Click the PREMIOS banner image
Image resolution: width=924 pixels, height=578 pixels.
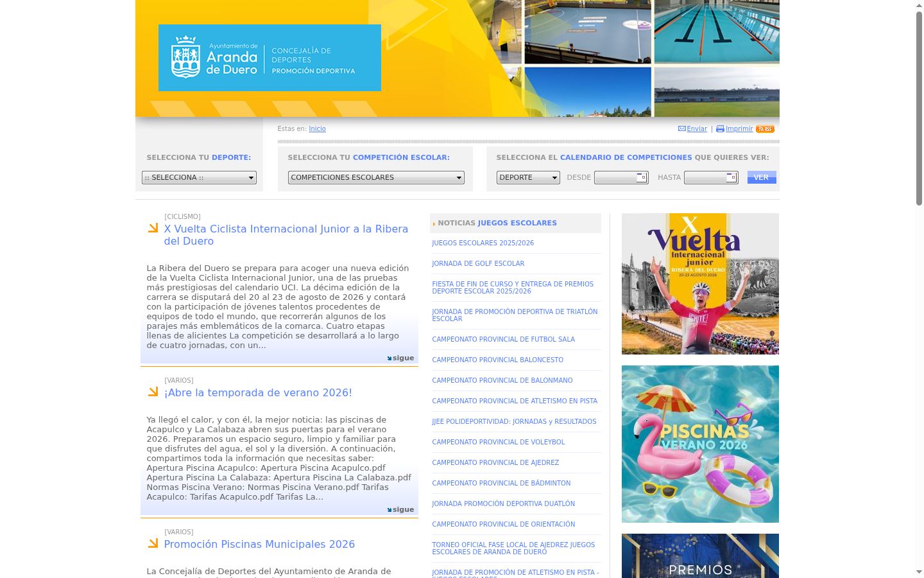700,556
